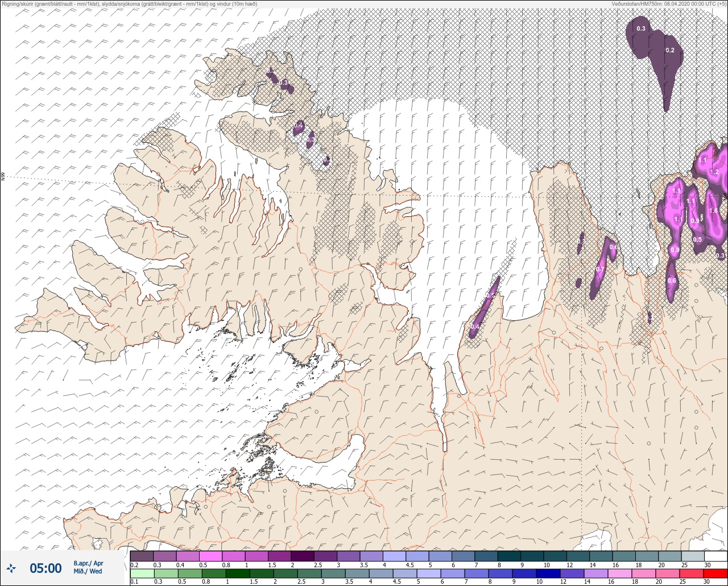Image resolution: width=728 pixels, height=586 pixels.
Task: Select bottom-row bright red swatch after 30
Action: coord(715,573)
